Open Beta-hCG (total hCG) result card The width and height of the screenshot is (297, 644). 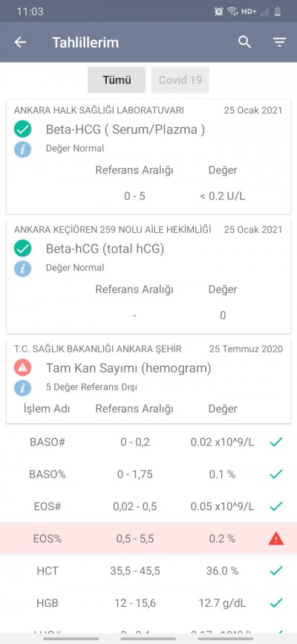148,276
